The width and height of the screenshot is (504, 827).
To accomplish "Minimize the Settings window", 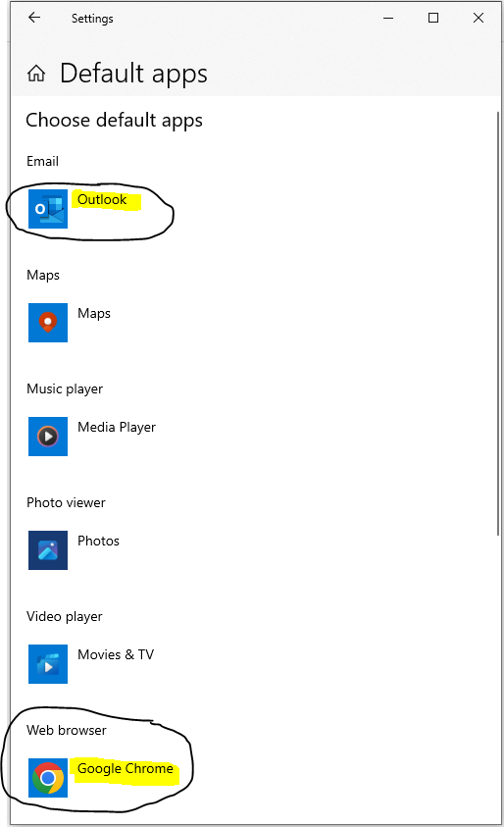I will tap(388, 18).
